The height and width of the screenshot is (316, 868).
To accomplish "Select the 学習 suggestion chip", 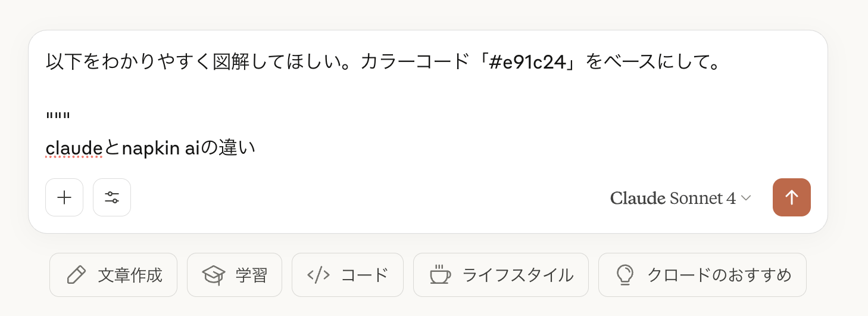I will tap(235, 275).
